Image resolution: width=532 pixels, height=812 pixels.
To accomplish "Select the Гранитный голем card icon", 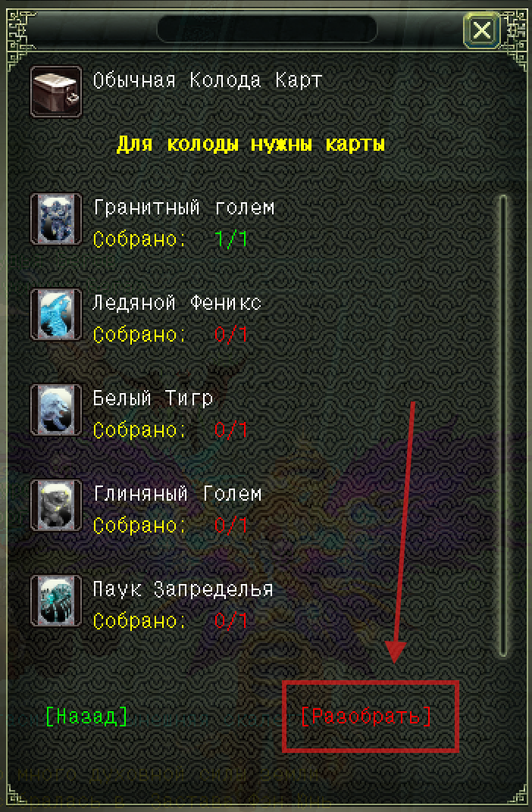I will click(x=56, y=219).
